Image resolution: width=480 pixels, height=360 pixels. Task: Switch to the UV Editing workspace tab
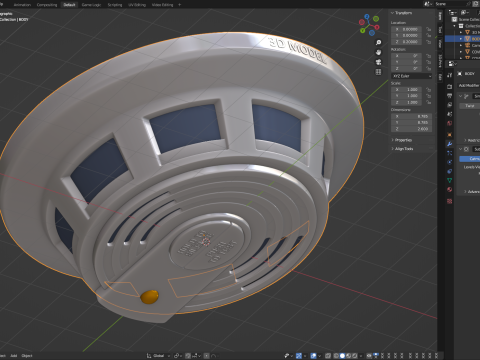click(x=137, y=5)
